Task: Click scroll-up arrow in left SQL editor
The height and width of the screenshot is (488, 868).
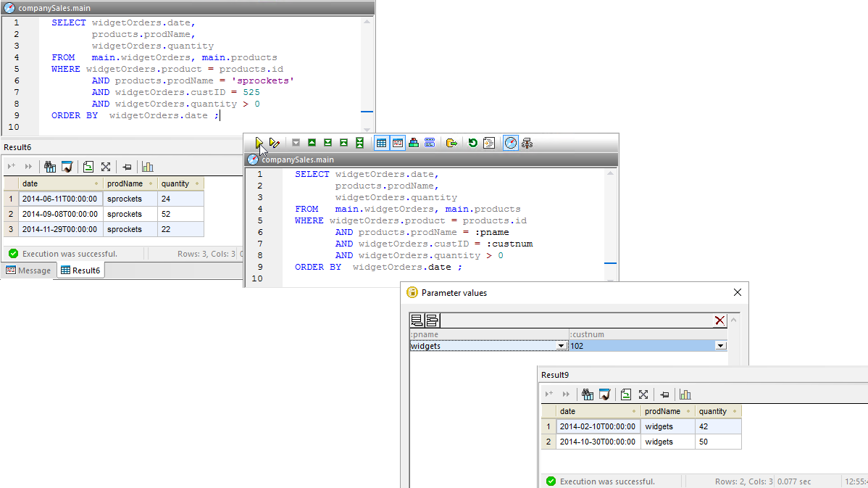Action: click(367, 22)
